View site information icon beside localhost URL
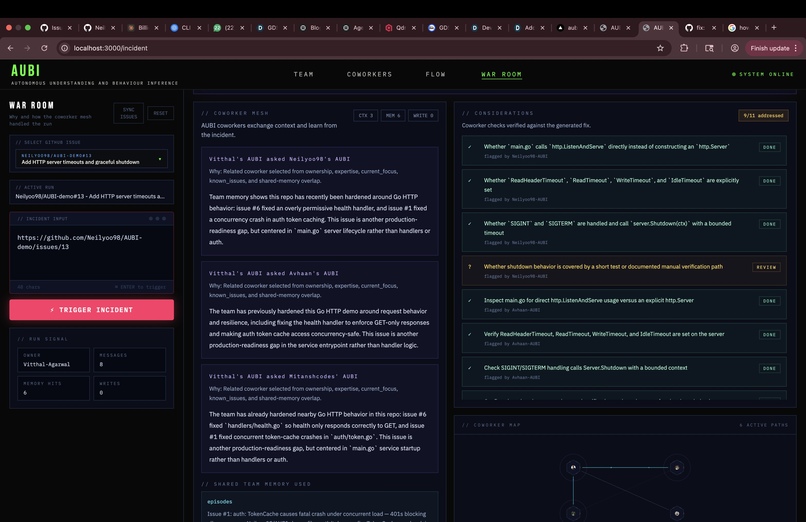This screenshot has height=522, width=806. 64,48
